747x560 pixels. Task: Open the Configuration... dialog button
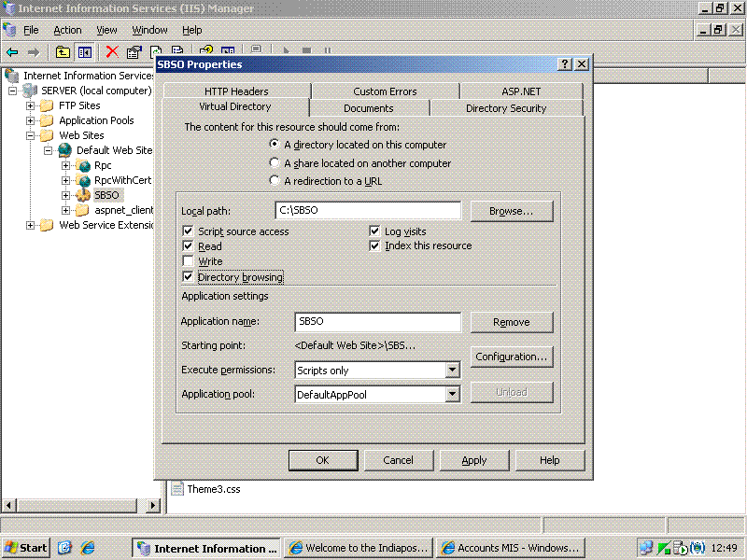coord(512,357)
